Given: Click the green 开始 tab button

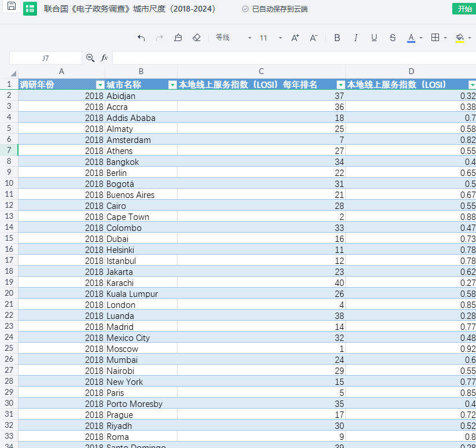Looking at the screenshot, I should coord(464,9).
